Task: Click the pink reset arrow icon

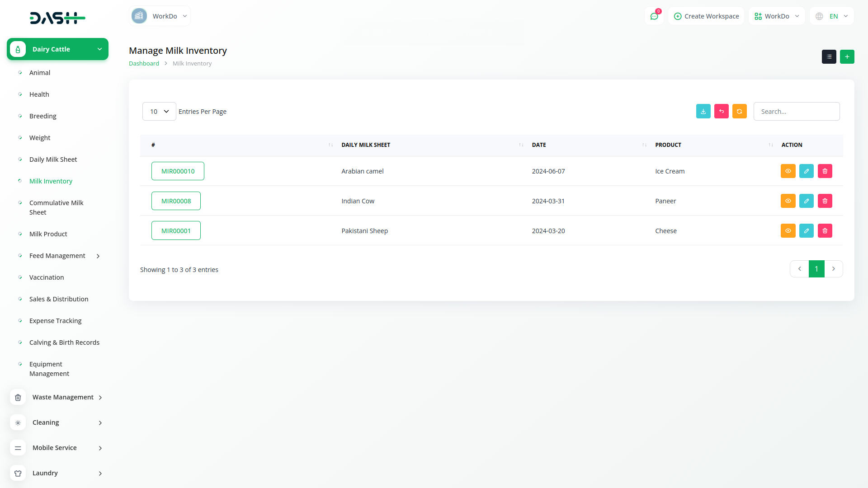Action: (721, 111)
